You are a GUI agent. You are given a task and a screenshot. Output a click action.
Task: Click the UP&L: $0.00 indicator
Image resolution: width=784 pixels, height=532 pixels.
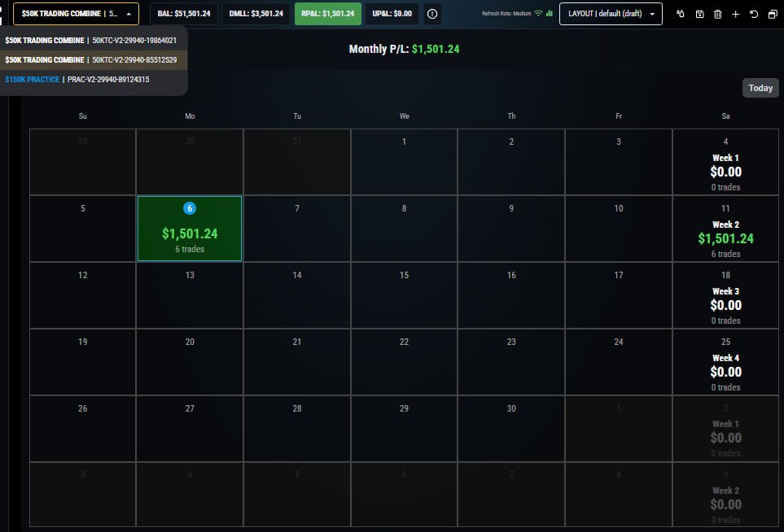click(392, 14)
